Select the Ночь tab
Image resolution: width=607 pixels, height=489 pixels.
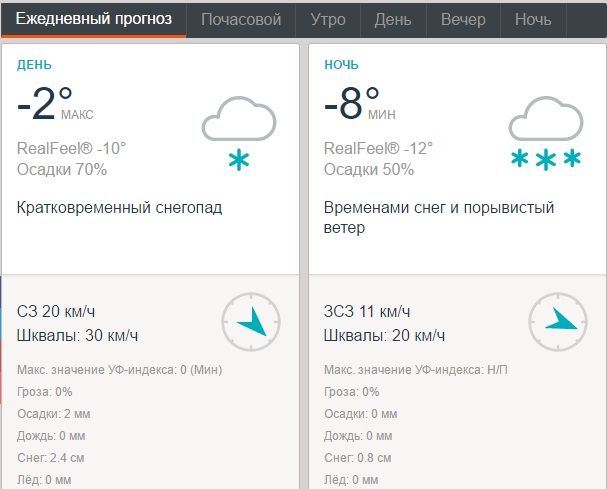[x=533, y=19]
